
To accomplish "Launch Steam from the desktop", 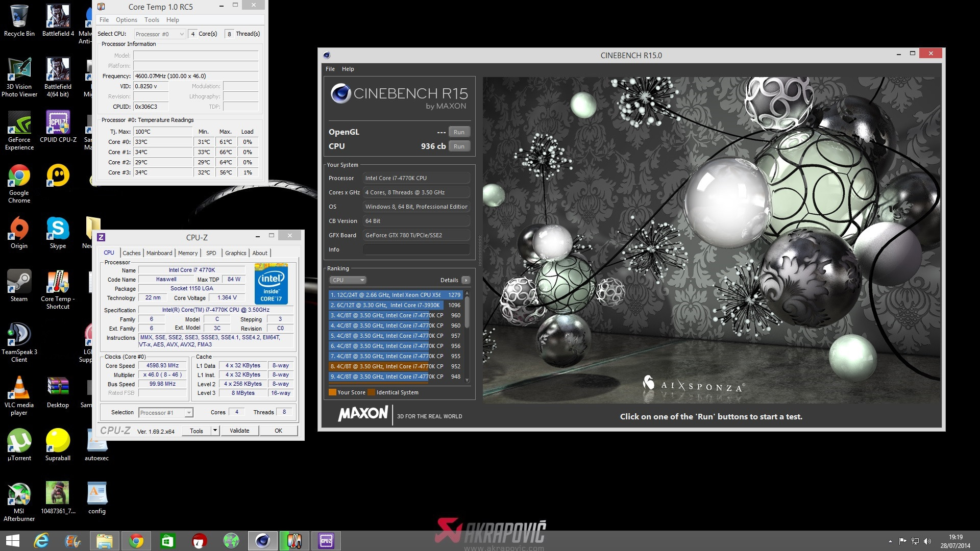I will [x=19, y=285].
